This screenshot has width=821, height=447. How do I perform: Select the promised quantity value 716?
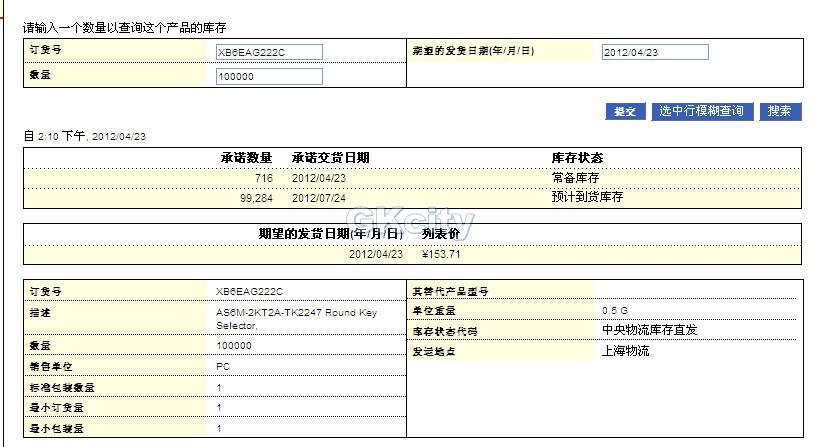[x=264, y=178]
